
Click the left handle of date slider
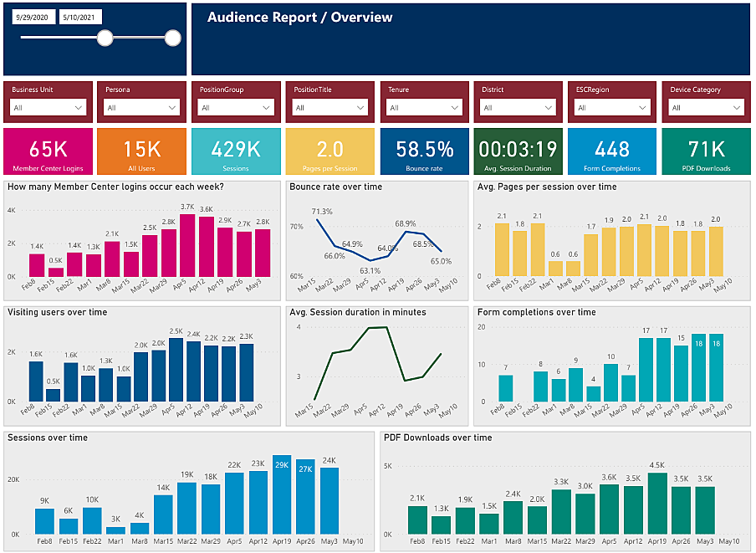(105, 38)
